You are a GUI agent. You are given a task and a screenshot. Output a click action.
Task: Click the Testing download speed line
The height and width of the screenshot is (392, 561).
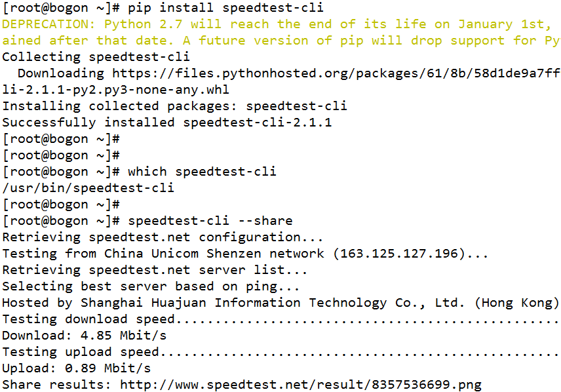(x=281, y=319)
